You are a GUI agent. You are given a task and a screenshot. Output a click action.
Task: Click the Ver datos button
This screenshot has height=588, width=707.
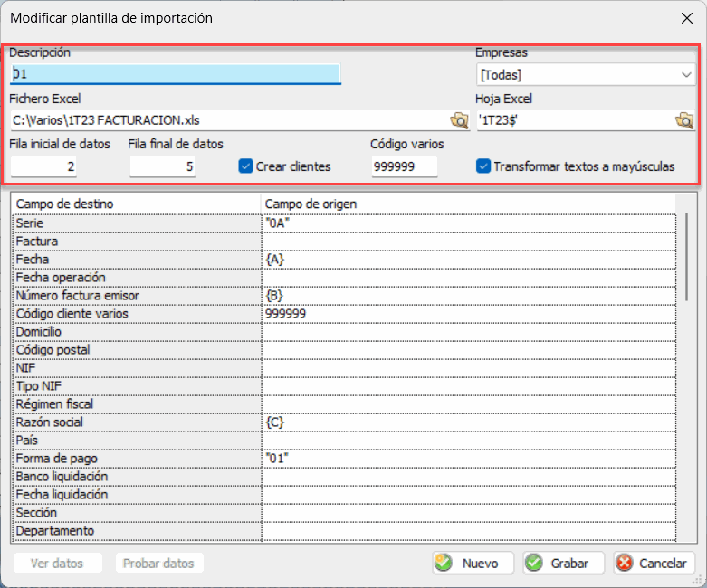[x=57, y=564]
